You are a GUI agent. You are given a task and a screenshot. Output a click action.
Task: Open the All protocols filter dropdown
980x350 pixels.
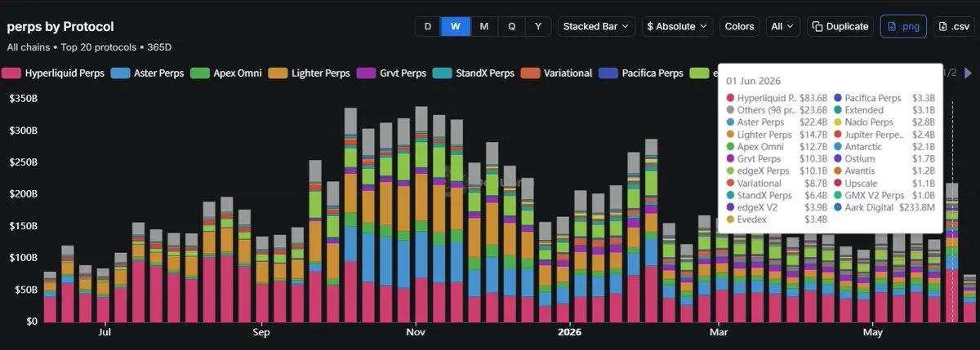(783, 26)
